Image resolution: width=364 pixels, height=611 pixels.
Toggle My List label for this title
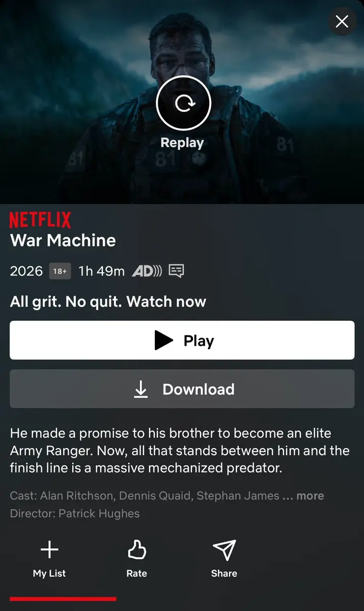coord(49,573)
